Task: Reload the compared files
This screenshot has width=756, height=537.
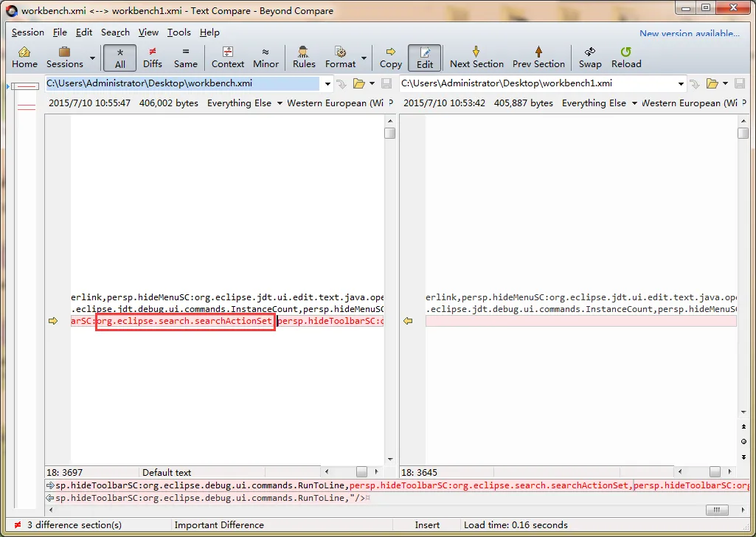Action: 626,58
